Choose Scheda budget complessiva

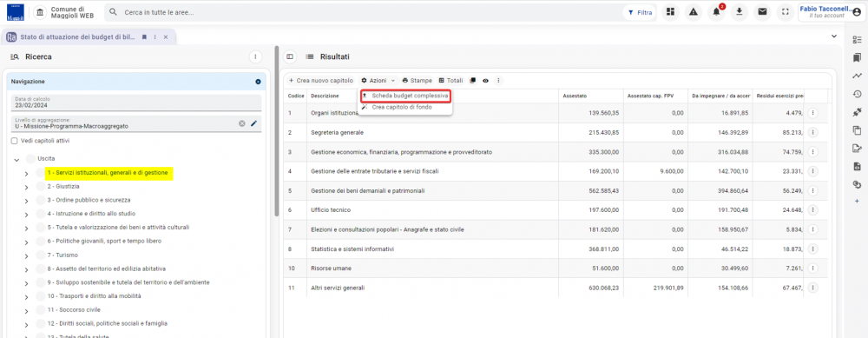(x=404, y=96)
